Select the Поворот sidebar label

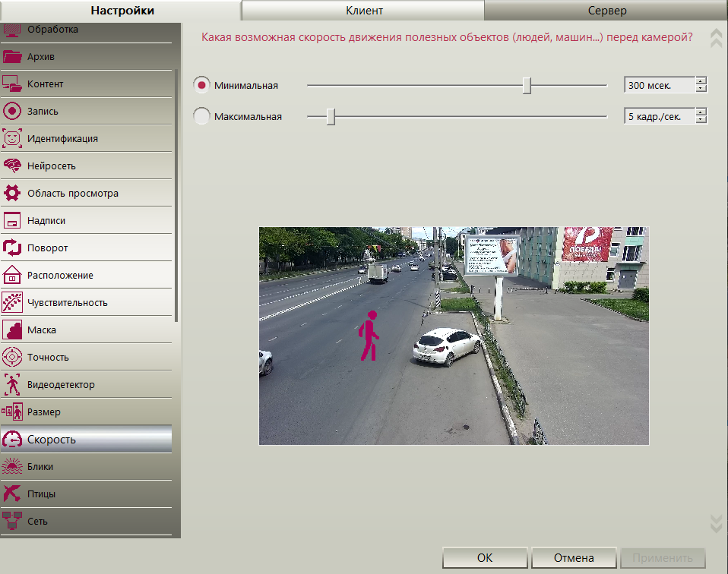pos(47,248)
